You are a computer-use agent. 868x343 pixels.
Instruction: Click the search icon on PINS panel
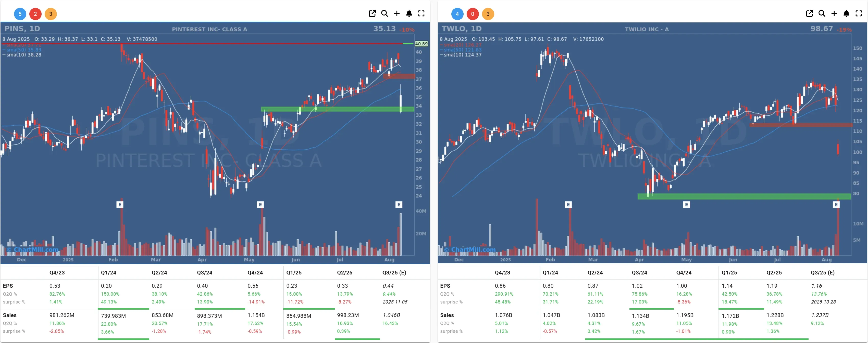pyautogui.click(x=385, y=14)
